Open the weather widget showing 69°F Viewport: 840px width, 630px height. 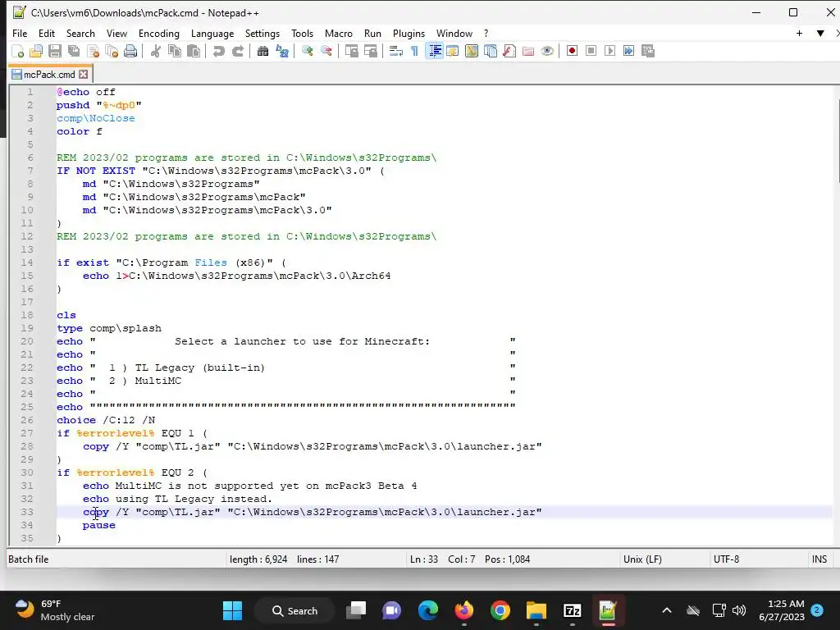(x=54, y=610)
